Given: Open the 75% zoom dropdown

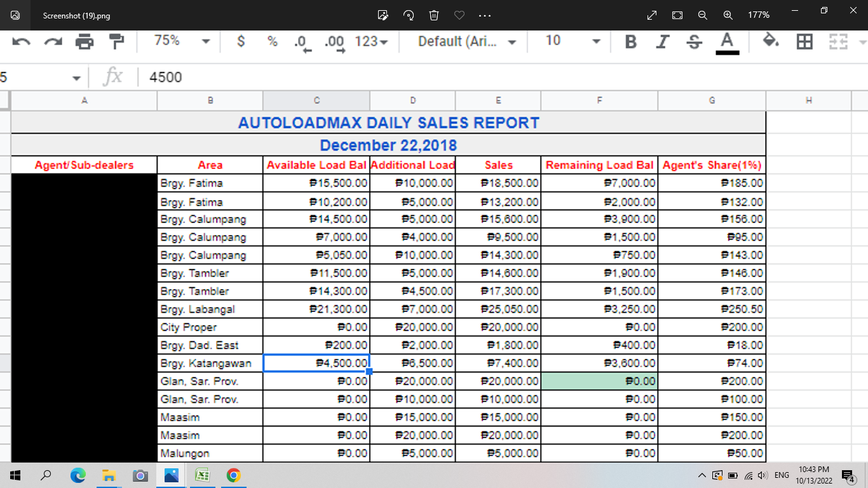Looking at the screenshot, I should pyautogui.click(x=182, y=41).
